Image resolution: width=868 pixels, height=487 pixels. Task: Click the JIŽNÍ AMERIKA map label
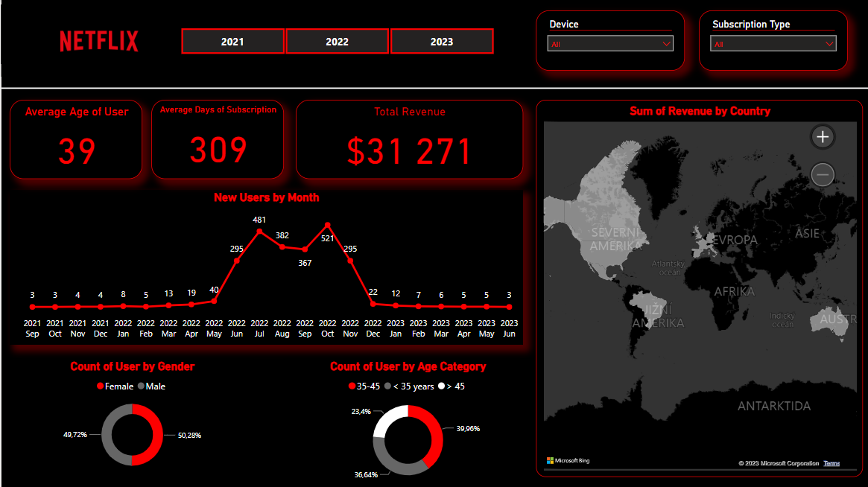coord(658,316)
